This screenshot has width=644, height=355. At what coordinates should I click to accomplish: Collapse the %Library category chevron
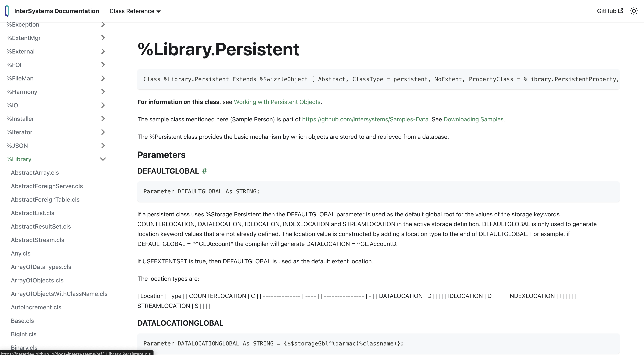coord(103,159)
